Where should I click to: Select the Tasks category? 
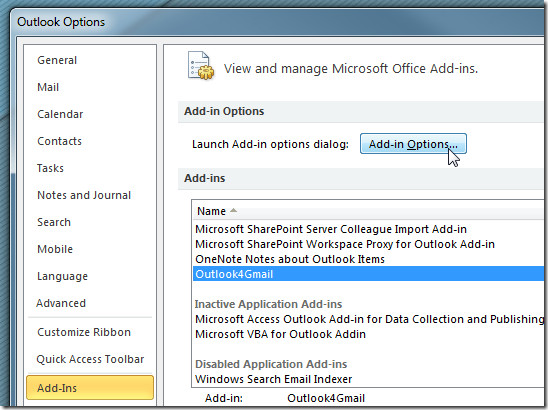pyautogui.click(x=51, y=168)
